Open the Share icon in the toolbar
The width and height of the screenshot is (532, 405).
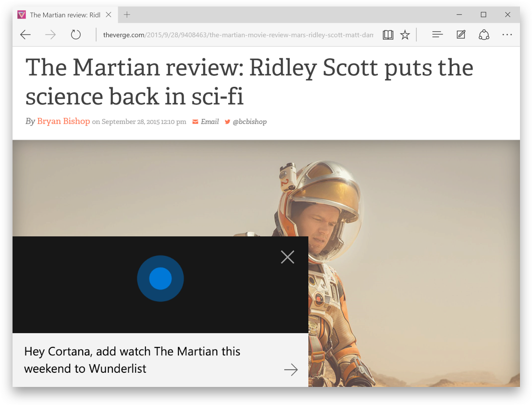pyautogui.click(x=484, y=35)
